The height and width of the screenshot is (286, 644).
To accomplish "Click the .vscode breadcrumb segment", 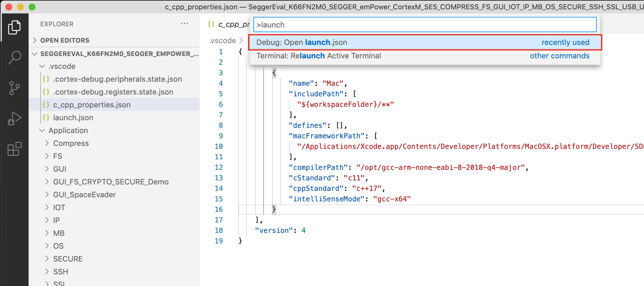I will coord(222,41).
